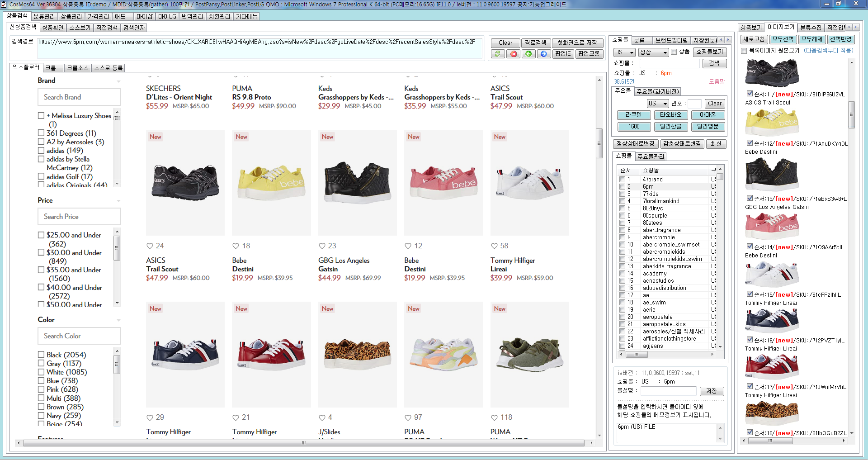Switch to the 상품보기 tab
This screenshot has height=460, width=868.
tap(751, 28)
